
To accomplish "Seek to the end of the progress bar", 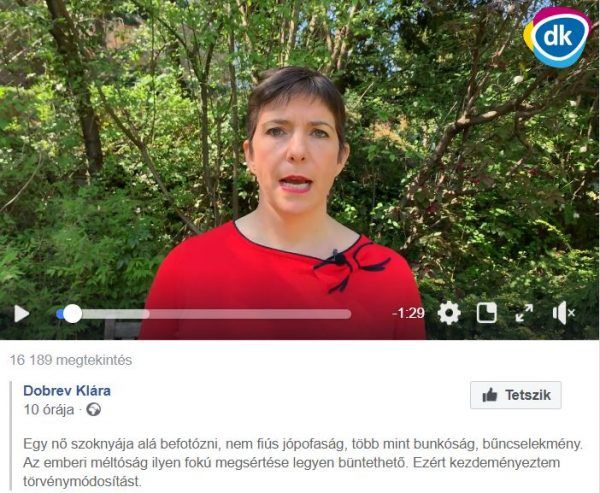I will (x=348, y=314).
